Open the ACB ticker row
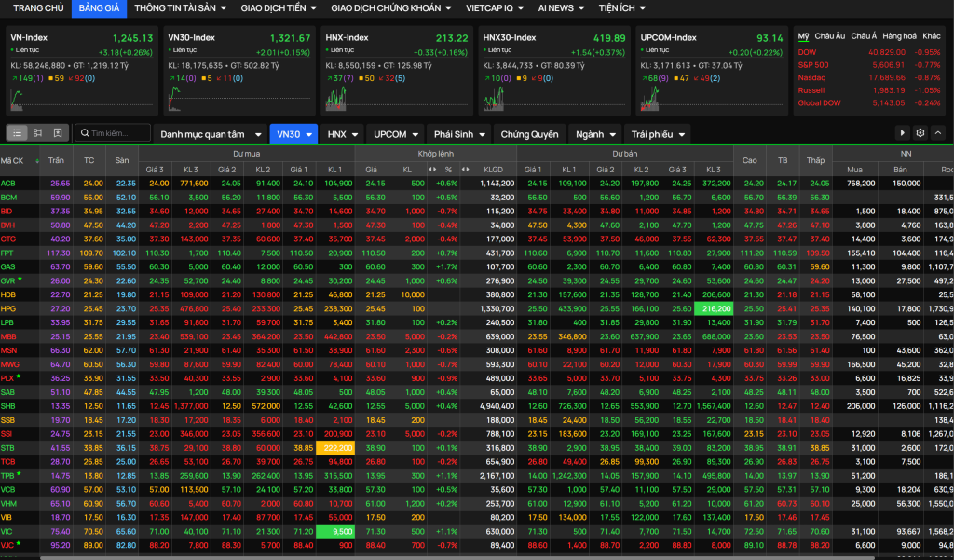Image resolution: width=954 pixels, height=560 pixels. (477, 184)
